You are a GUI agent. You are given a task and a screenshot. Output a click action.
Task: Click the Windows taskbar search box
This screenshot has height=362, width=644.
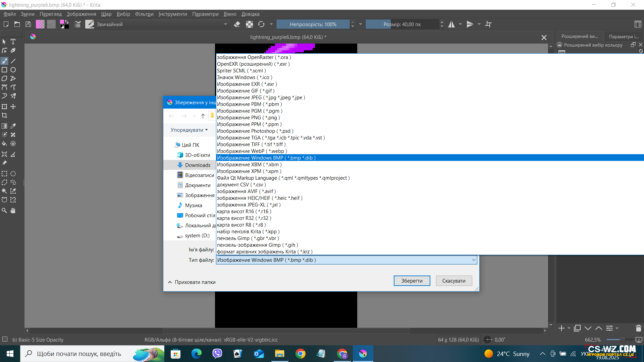click(x=92, y=354)
